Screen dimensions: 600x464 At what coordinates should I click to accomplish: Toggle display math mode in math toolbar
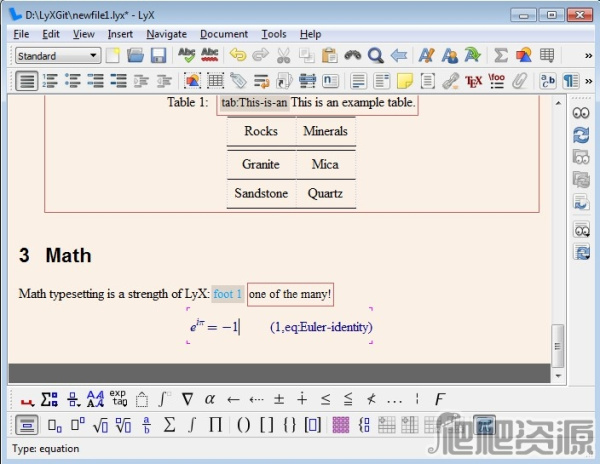click(28, 425)
